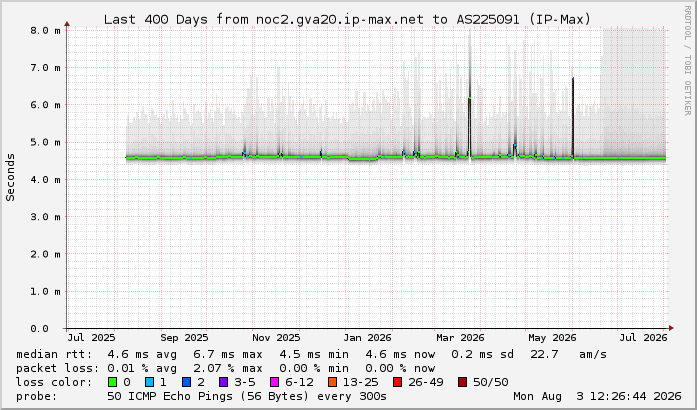Click the '4.6 ms avg' median rtt value
This screenshot has height=410, width=697.
click(142, 354)
